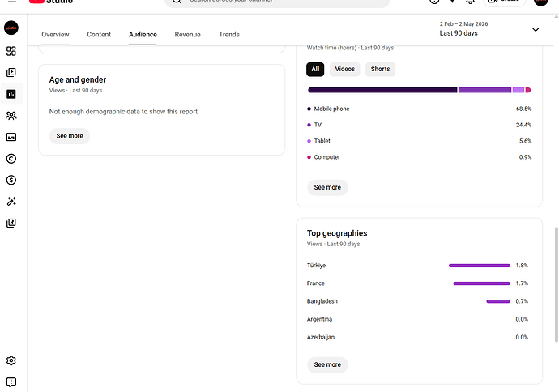Open the Send feedback icon
The height and width of the screenshot is (392, 559).
[x=11, y=382]
